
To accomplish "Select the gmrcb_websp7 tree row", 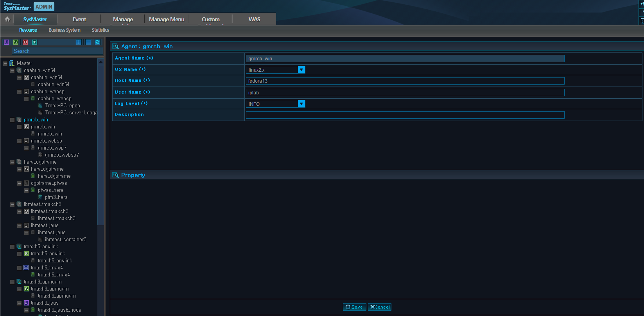I will 62,155.
